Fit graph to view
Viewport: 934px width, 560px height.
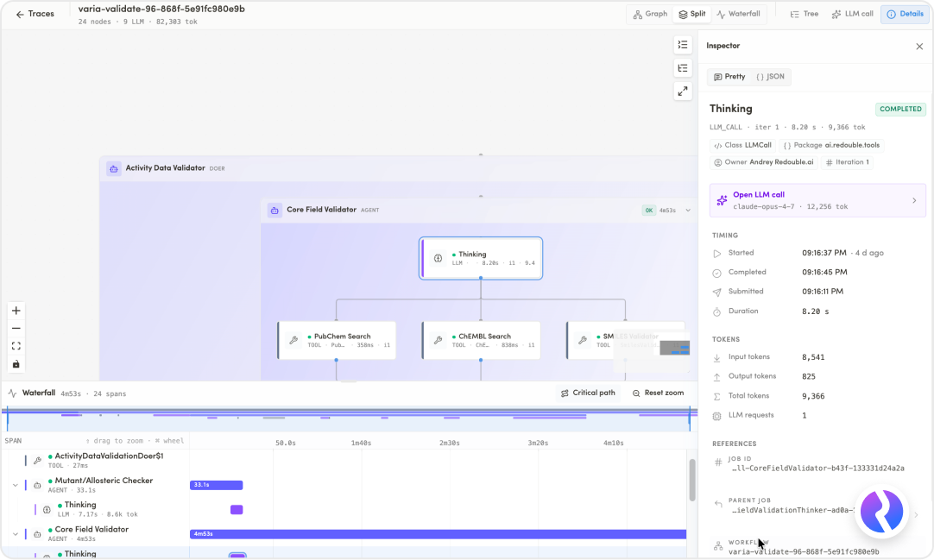16,346
